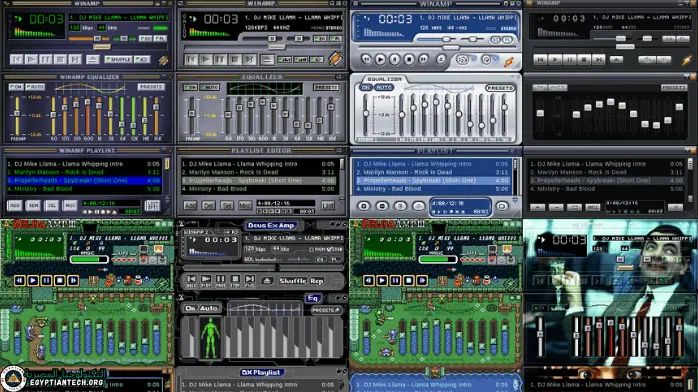Image resolution: width=698 pixels, height=392 pixels.
Task: Click the round pause button in the blue Winamp skin
Action: click(x=395, y=59)
